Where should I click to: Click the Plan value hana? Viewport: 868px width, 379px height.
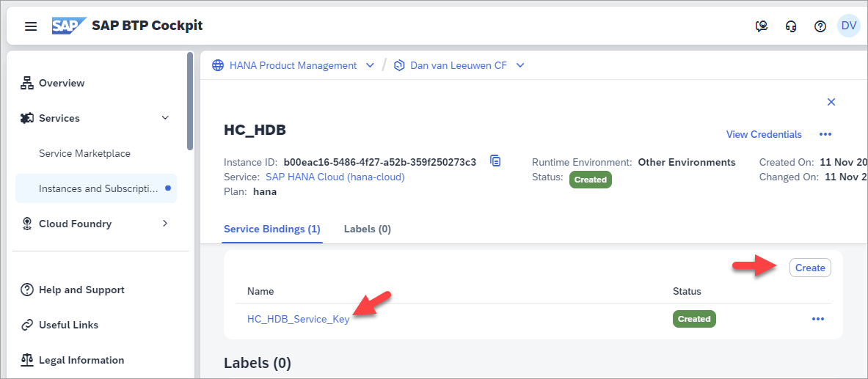click(x=265, y=192)
